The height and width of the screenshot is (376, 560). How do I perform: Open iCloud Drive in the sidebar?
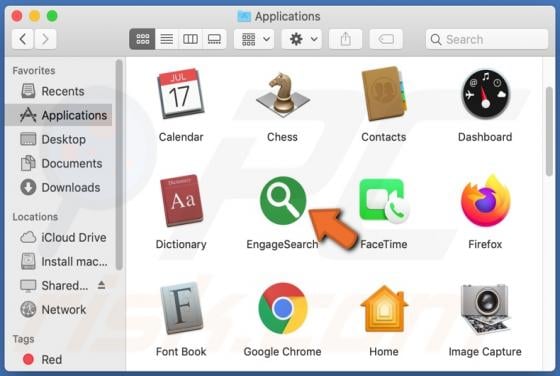point(59,237)
